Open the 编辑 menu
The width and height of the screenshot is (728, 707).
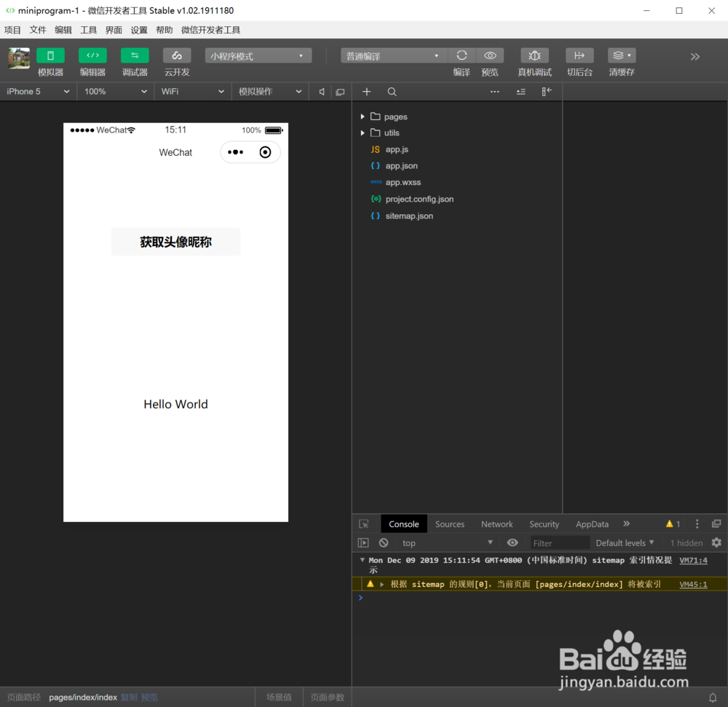click(x=63, y=30)
